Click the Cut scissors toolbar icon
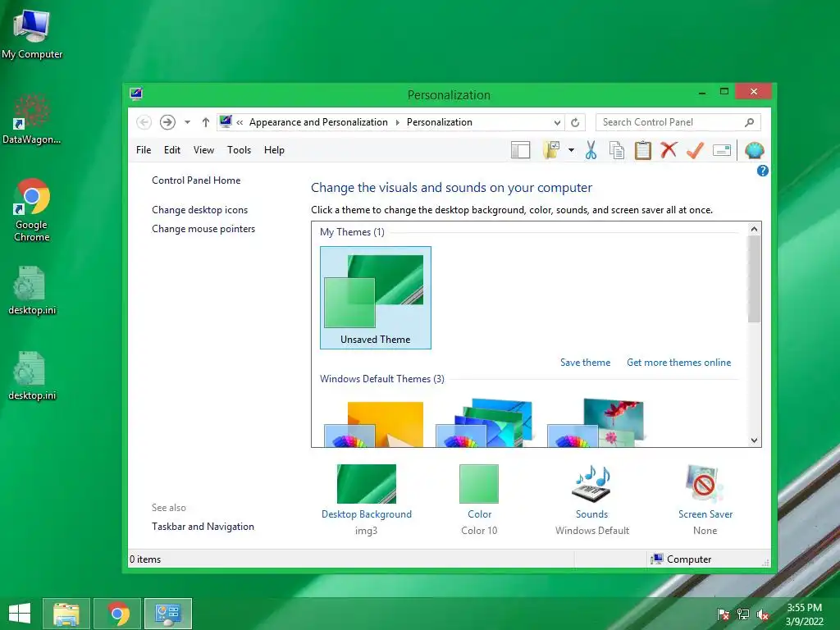Screen dimensions: 840x630 point(591,151)
